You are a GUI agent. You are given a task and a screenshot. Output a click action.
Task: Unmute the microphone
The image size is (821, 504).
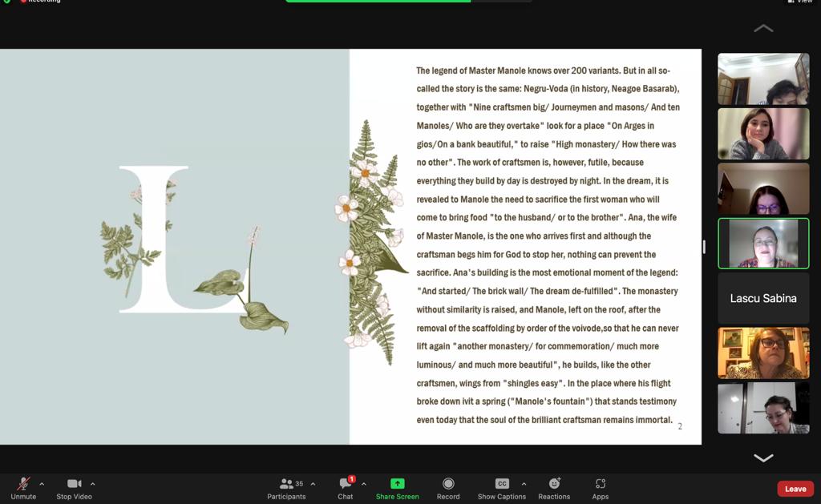coord(23,488)
